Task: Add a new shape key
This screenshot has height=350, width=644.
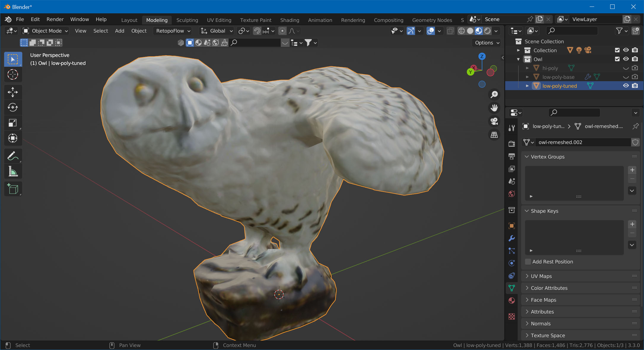Action: (632, 224)
